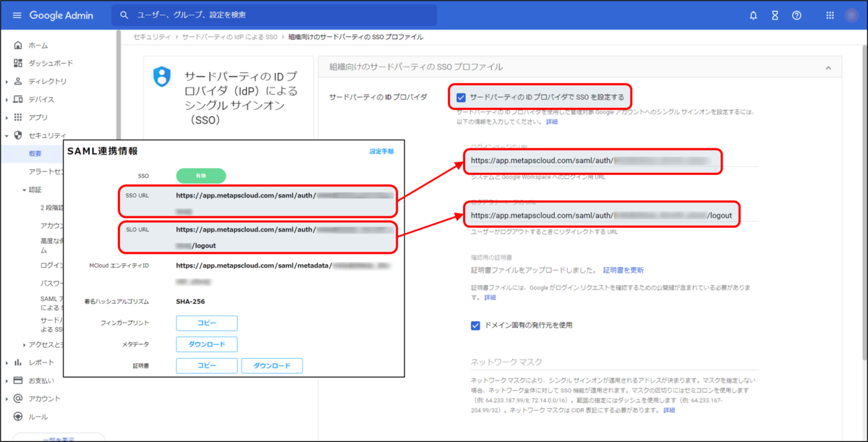
Task: Open the アラートセ… sidebar entry
Action: [x=46, y=171]
